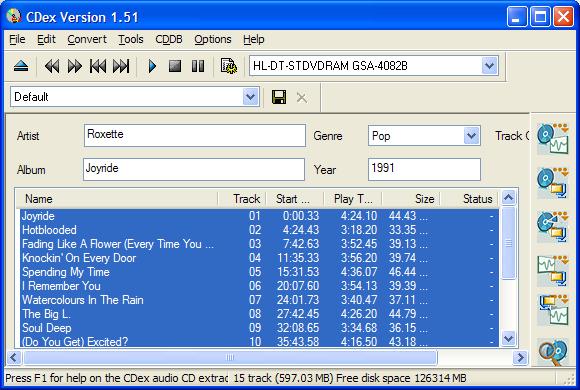This screenshot has width=580, height=390.
Task: Extract CD tracks to WAV files icon
Action: coord(553,138)
